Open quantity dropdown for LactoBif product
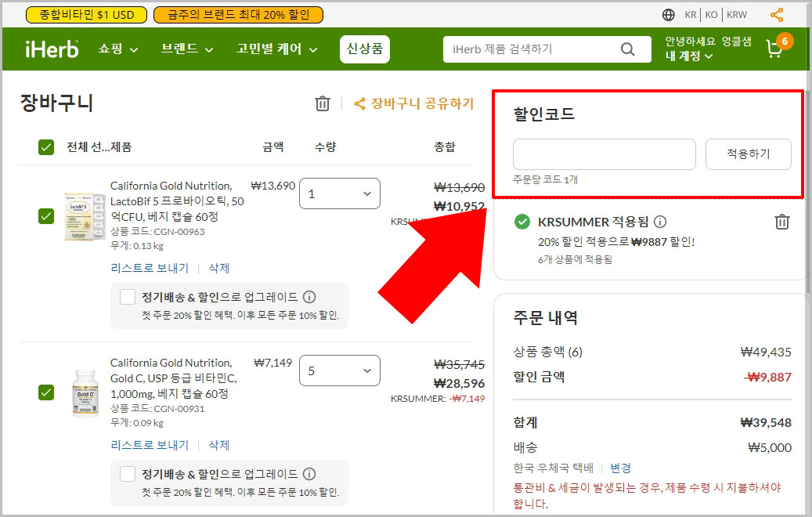Image resolution: width=812 pixels, height=517 pixels. coord(340,193)
